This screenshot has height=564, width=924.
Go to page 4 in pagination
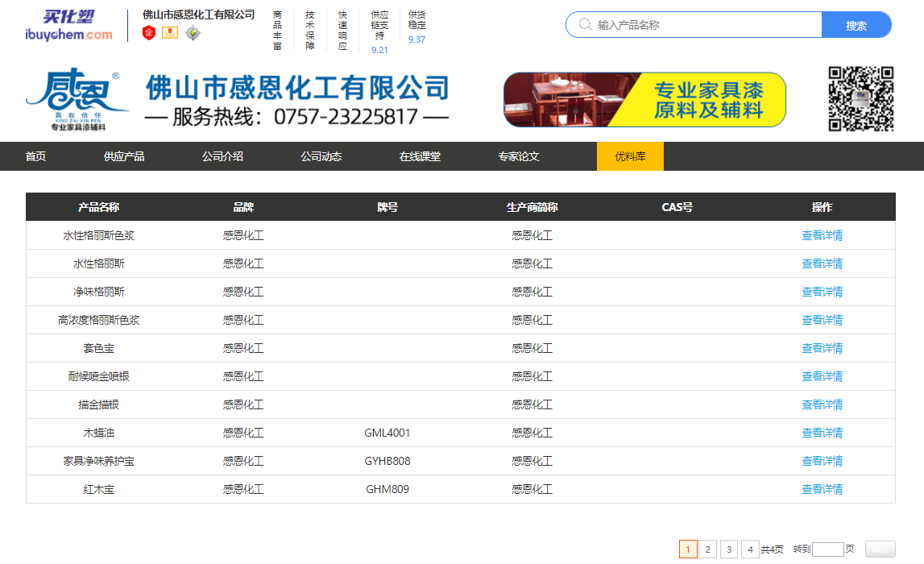coord(750,549)
